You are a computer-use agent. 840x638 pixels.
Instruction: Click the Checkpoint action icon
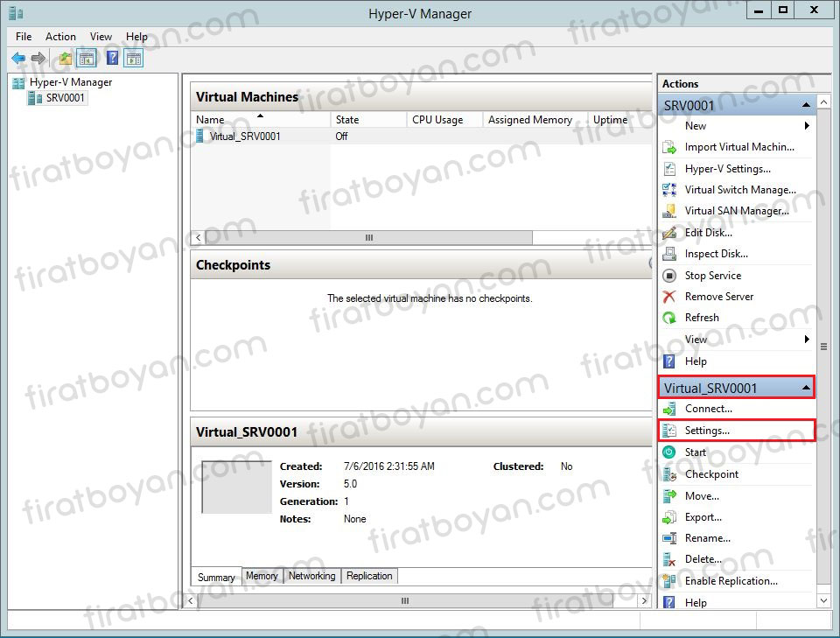669,474
